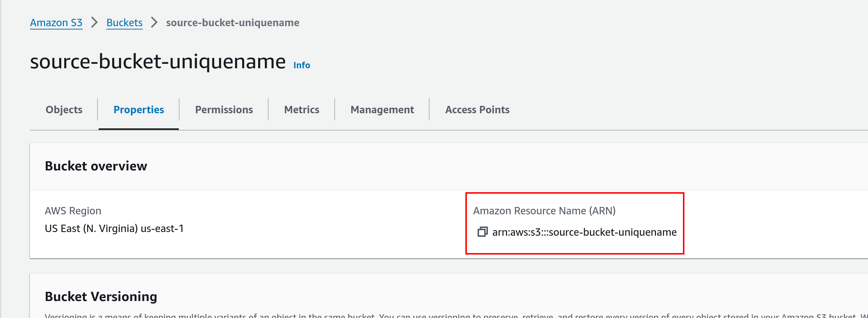Image resolution: width=868 pixels, height=318 pixels.
Task: Click the Amazon Resource Name (ARN) label
Action: 544,211
